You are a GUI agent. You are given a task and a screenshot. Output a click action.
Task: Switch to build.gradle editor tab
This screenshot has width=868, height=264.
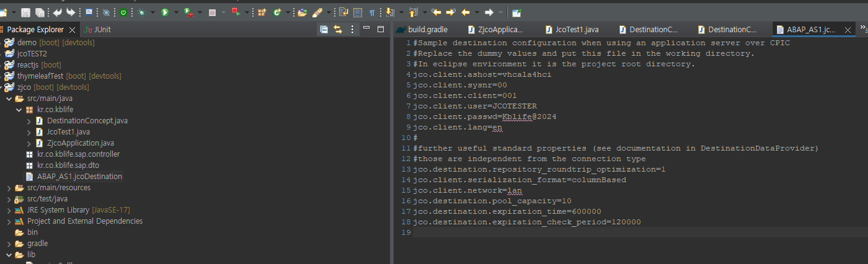(x=422, y=29)
